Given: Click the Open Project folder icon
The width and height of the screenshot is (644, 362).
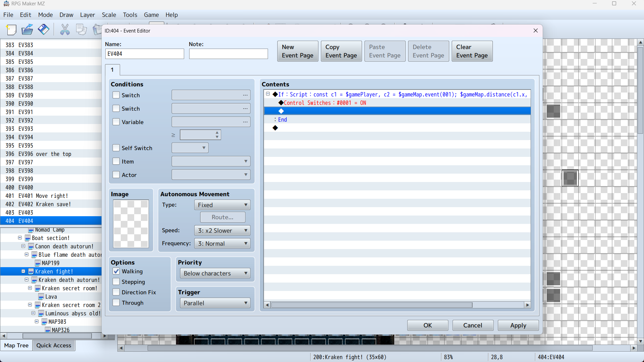Looking at the screenshot, I should (27, 30).
